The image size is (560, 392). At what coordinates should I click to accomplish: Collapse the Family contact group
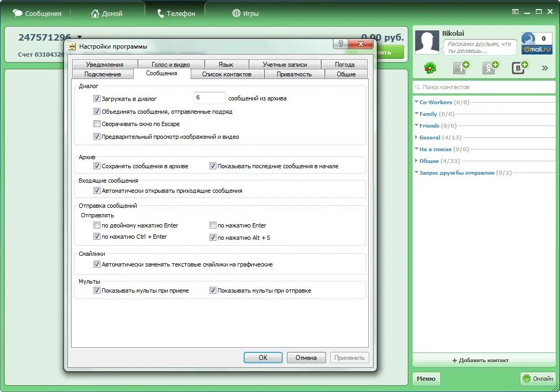coord(416,114)
